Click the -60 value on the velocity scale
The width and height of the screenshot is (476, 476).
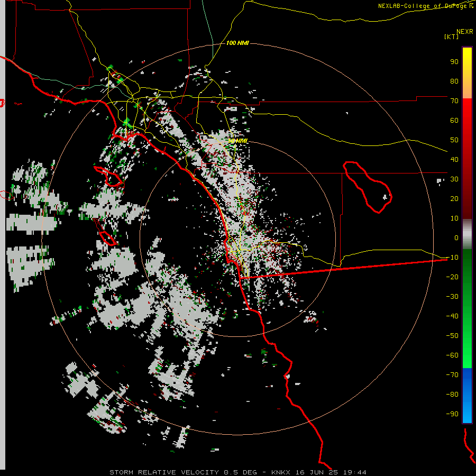click(452, 355)
